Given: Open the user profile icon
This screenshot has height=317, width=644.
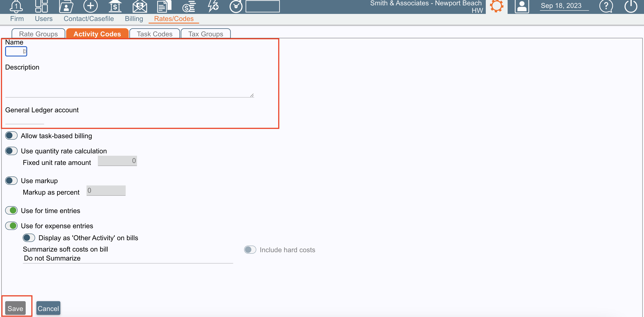Looking at the screenshot, I should (x=522, y=6).
